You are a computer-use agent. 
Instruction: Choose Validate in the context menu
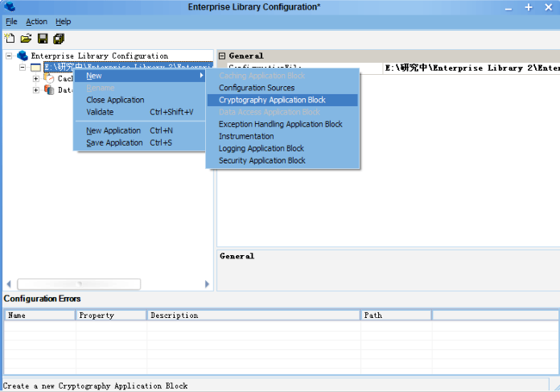click(140, 112)
